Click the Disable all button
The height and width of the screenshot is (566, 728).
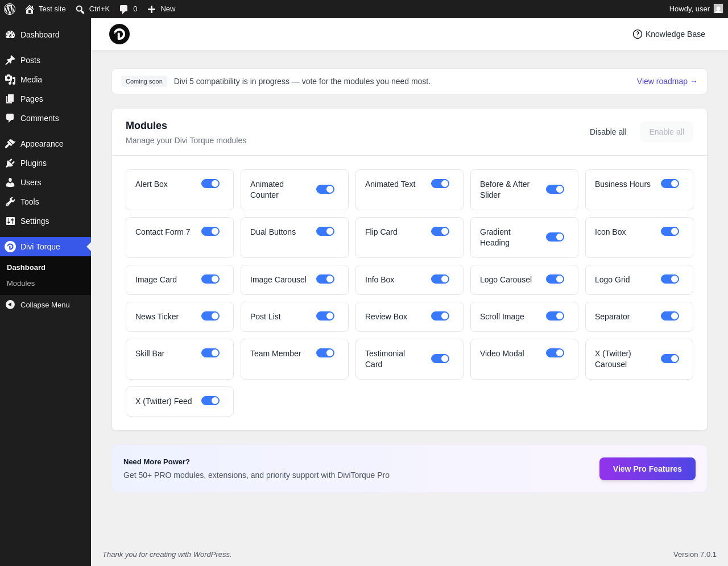[x=608, y=132]
